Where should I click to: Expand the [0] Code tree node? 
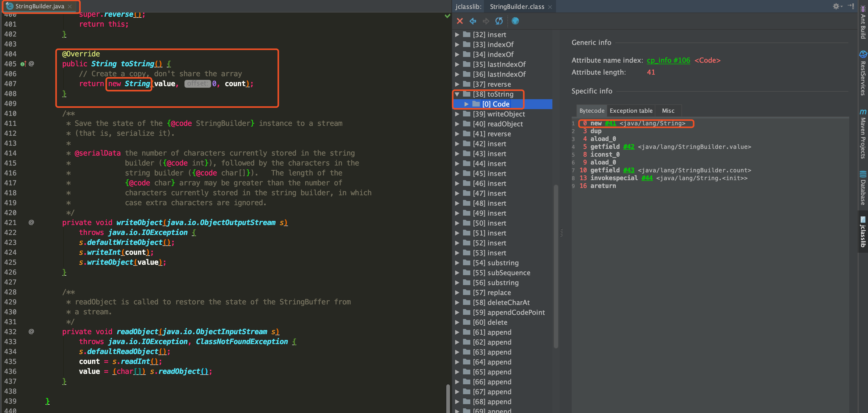pyautogui.click(x=466, y=104)
